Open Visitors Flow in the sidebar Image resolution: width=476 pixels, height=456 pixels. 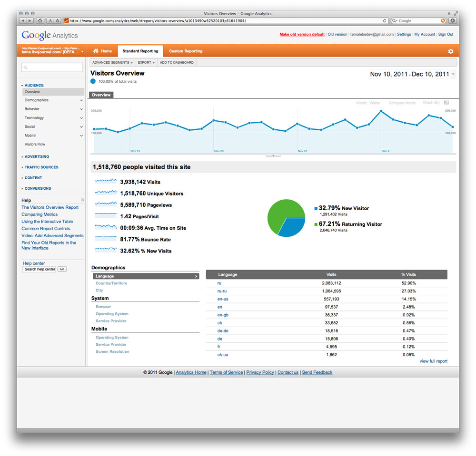pyautogui.click(x=35, y=145)
